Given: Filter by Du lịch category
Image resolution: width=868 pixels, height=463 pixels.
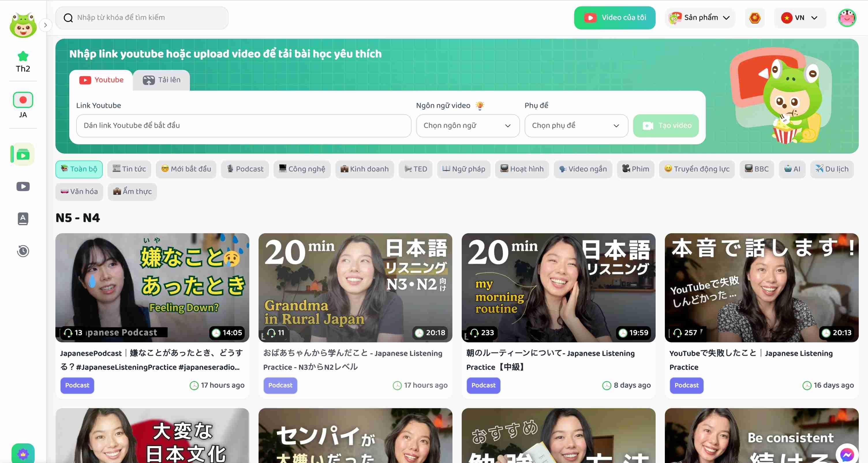Looking at the screenshot, I should coord(832,169).
